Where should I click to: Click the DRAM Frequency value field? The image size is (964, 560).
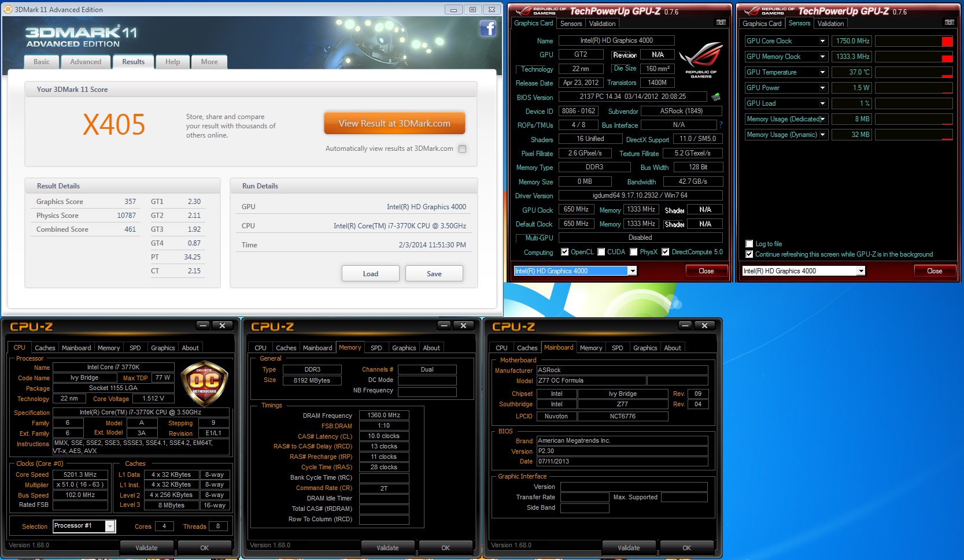tap(384, 415)
